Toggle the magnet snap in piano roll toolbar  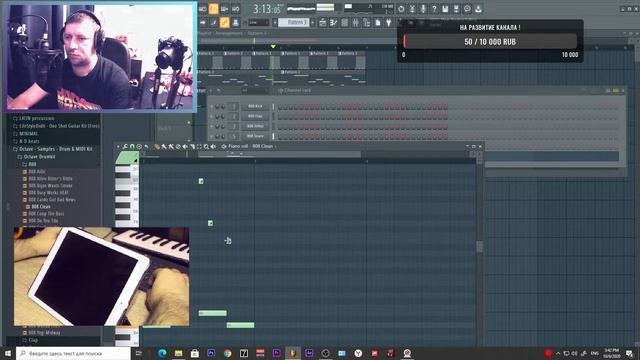(132, 146)
